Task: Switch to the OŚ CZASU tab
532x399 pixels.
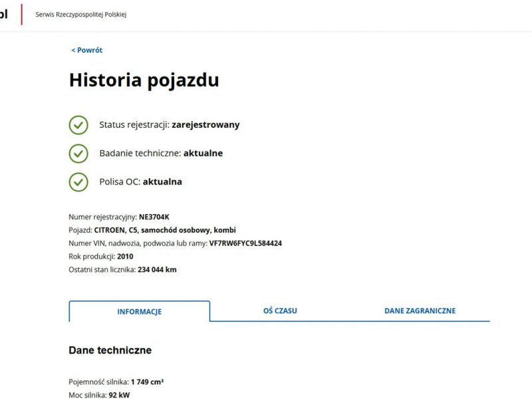Action: click(x=280, y=311)
